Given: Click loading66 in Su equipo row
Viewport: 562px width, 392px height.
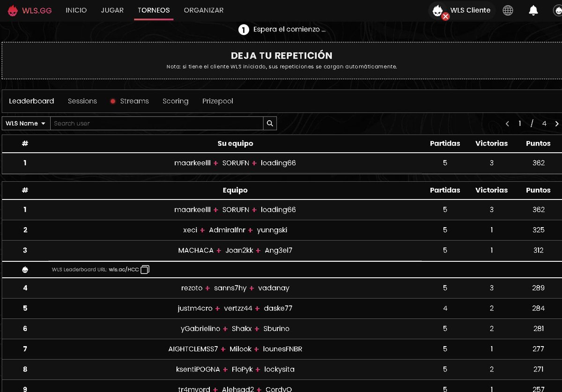Looking at the screenshot, I should click(x=278, y=163).
